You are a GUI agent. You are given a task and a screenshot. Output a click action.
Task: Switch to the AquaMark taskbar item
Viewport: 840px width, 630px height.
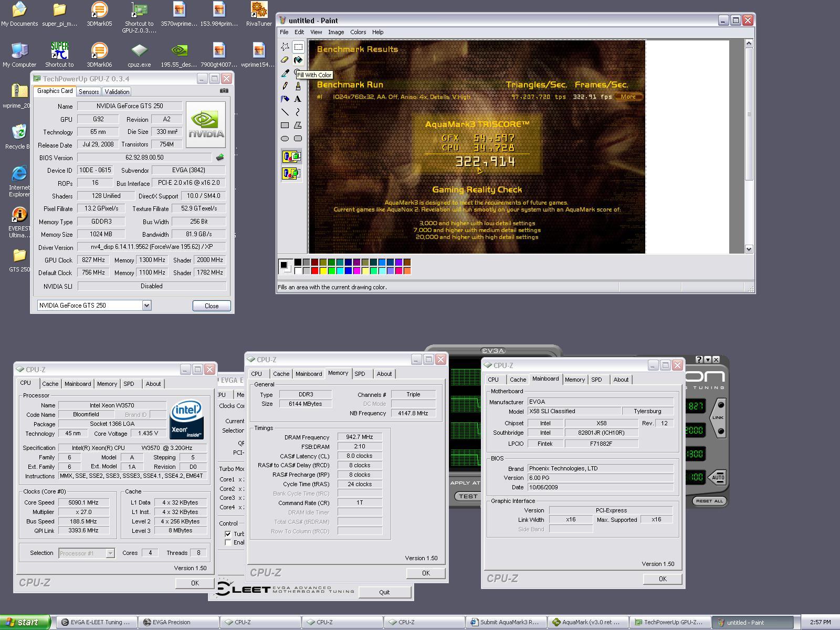tap(587, 622)
